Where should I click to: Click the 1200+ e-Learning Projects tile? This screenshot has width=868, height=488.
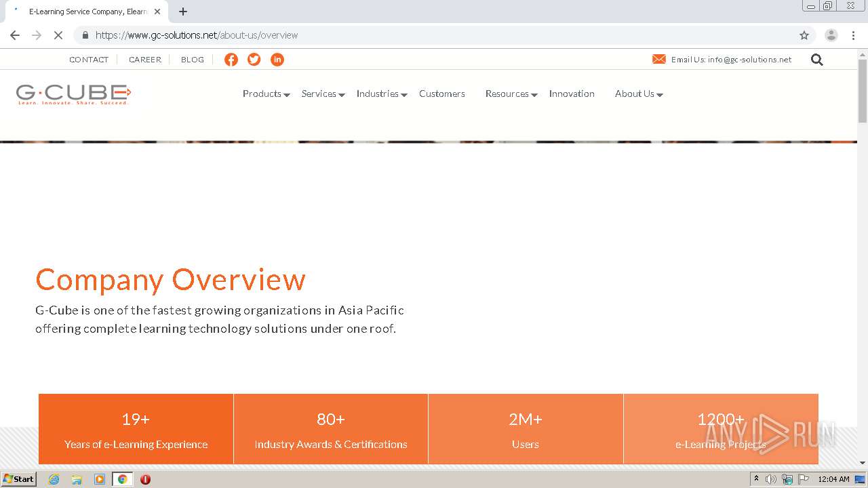tap(721, 429)
